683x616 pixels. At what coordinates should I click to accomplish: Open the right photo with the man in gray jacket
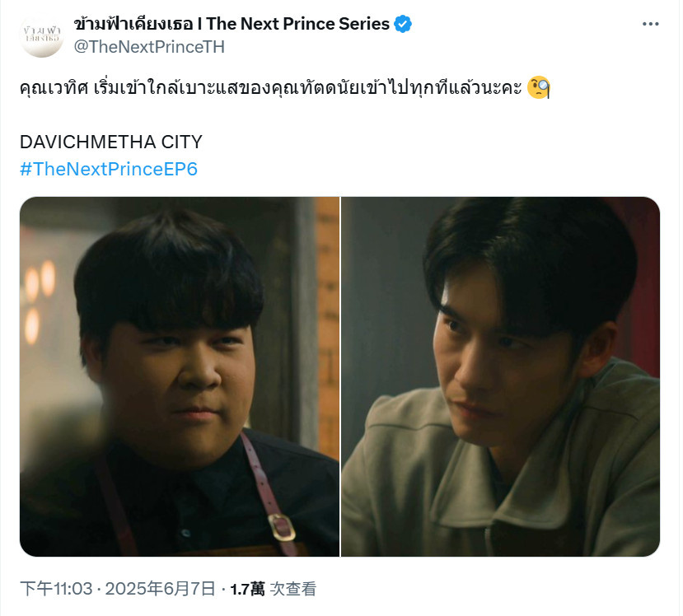pos(500,376)
